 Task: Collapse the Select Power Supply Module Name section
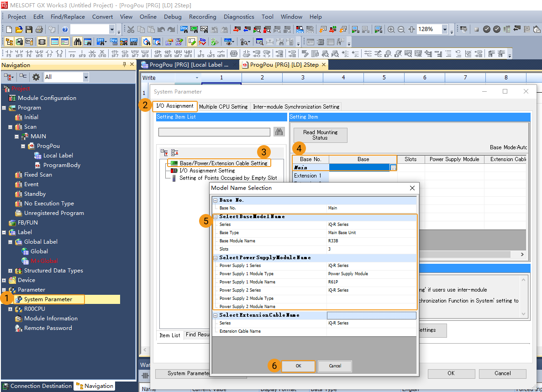tap(216, 258)
